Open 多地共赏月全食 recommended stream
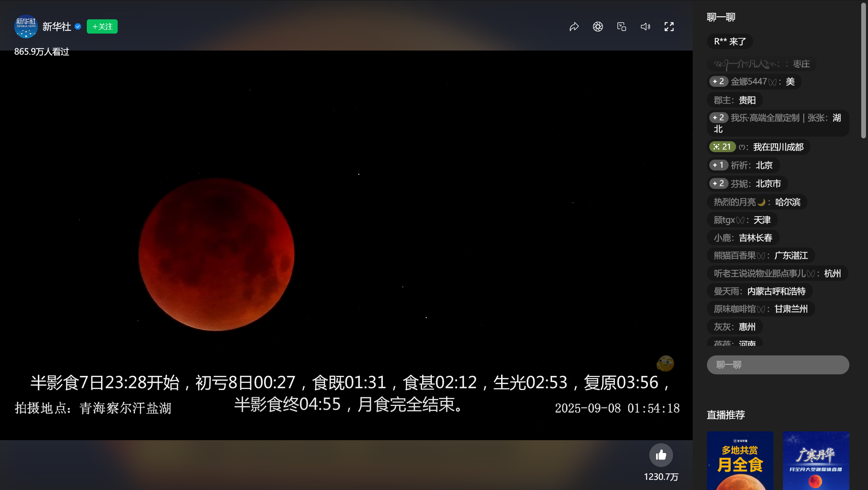The width and height of the screenshot is (868, 490). (x=740, y=460)
